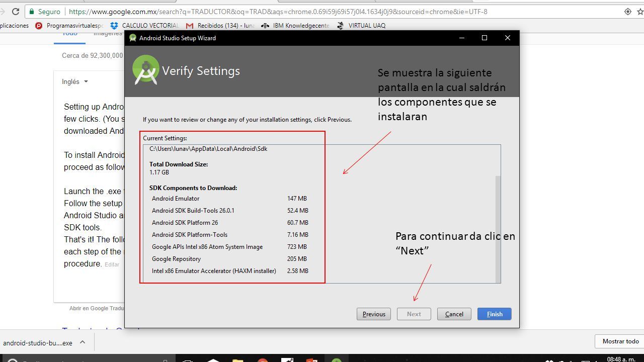Open the Recibidos (134) Gmail bookmark
Viewport: 644px width, 362px height.
220,25
